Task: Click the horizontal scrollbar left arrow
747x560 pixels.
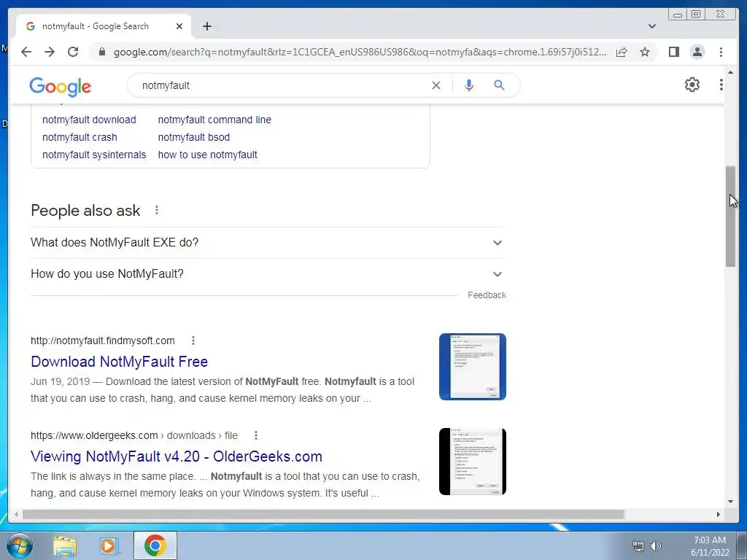Action: click(16, 514)
